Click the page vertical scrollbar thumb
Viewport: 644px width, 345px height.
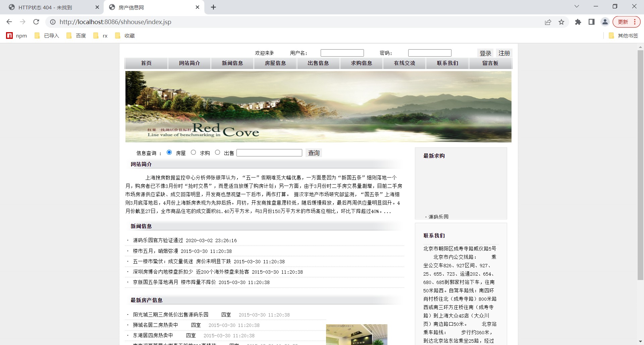(x=640, y=165)
